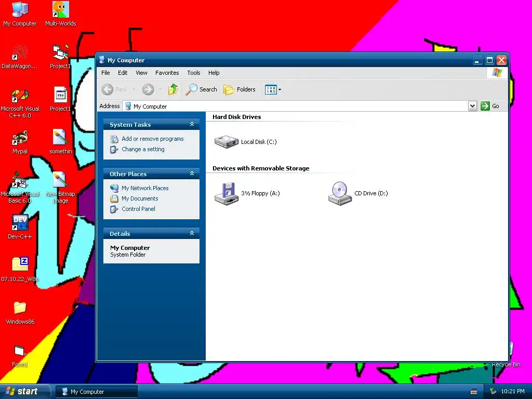Toggle the Folders pane button
This screenshot has width=532, height=399.
click(x=239, y=89)
